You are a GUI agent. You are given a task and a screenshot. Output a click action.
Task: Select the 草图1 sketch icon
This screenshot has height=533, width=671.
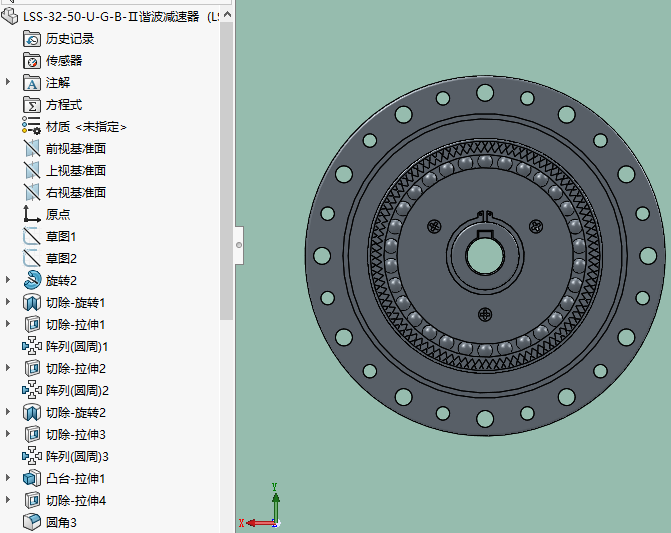pos(32,236)
